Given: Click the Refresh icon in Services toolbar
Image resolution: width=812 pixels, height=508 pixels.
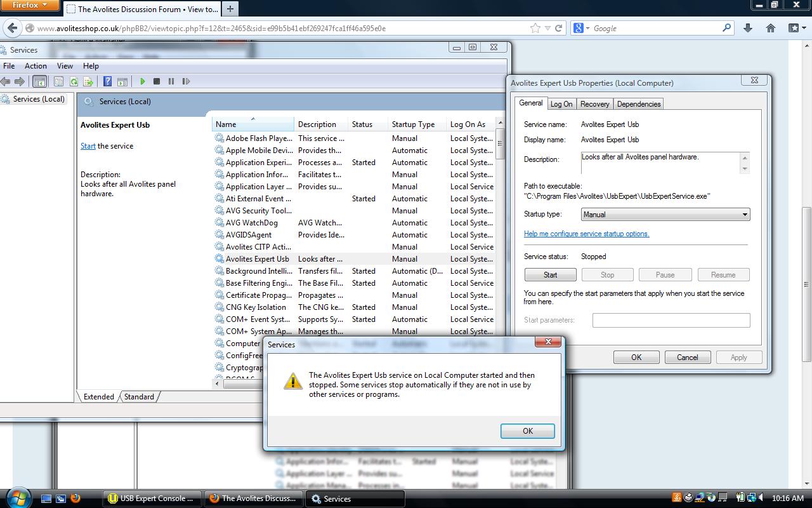Looking at the screenshot, I should [x=74, y=81].
